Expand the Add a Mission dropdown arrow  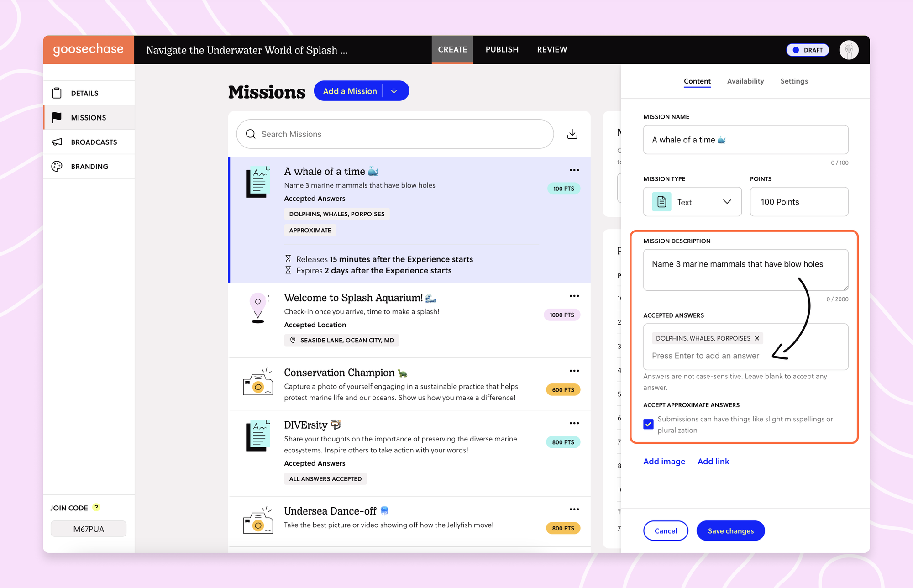(x=394, y=90)
